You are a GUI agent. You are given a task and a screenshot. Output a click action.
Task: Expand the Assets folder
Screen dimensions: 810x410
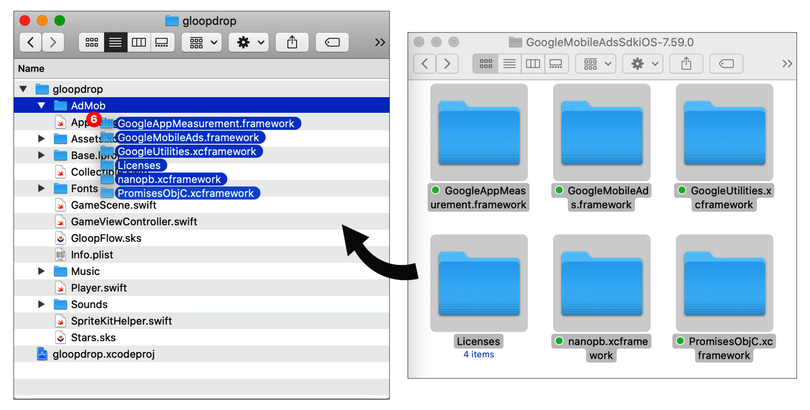coord(41,138)
